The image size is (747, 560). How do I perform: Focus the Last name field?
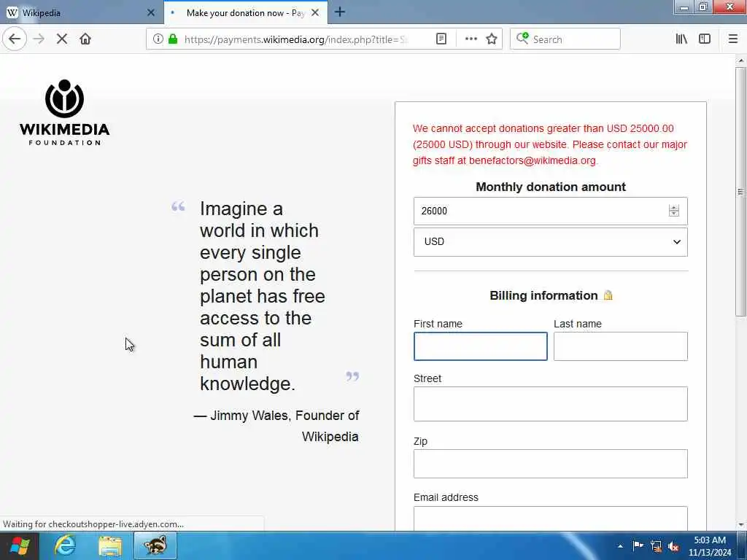click(620, 346)
